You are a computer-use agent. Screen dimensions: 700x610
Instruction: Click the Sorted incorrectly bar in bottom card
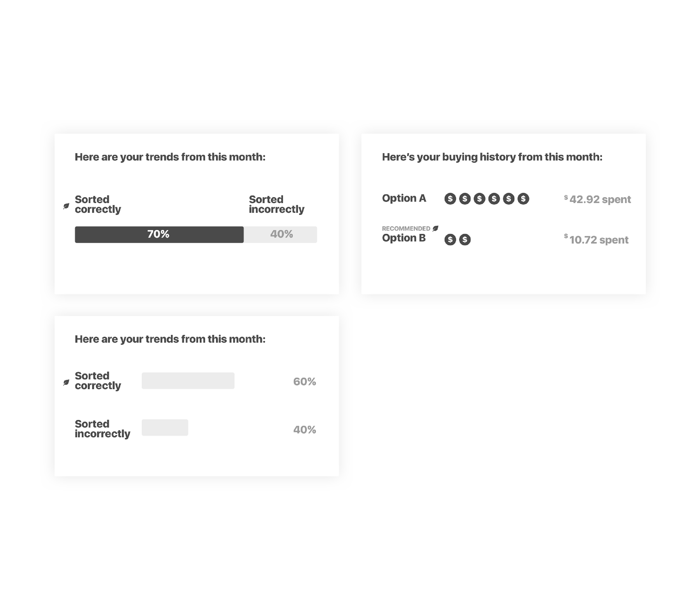pyautogui.click(x=165, y=428)
